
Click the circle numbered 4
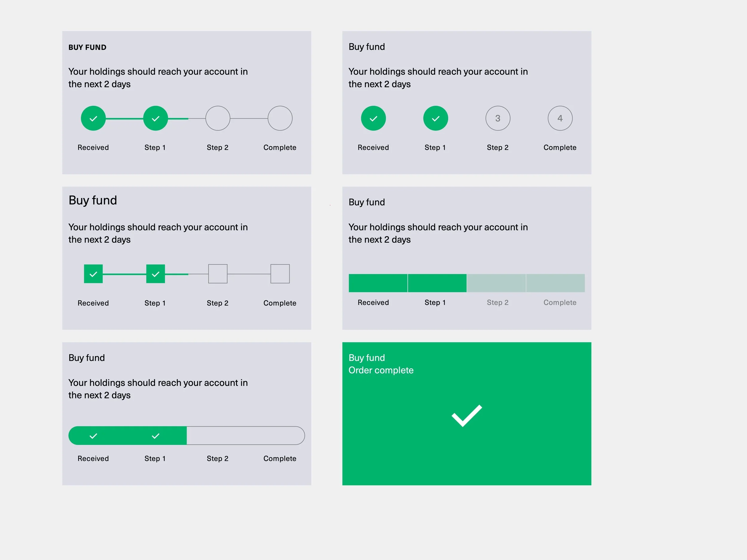560,119
